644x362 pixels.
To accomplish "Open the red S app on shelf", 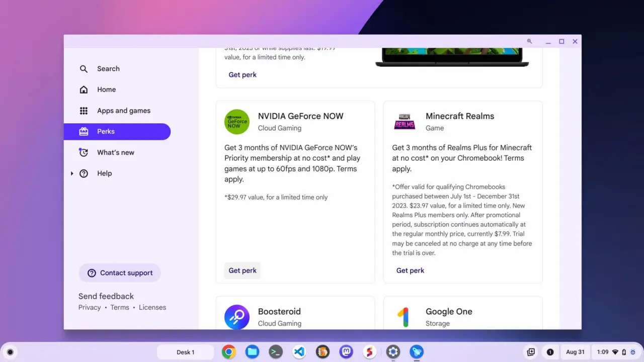I will point(369,352).
